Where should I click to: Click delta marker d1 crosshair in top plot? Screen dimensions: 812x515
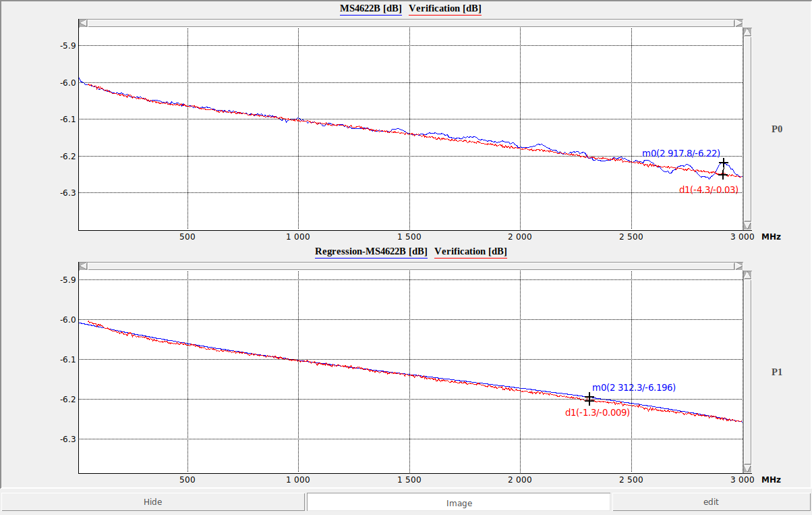(x=723, y=175)
